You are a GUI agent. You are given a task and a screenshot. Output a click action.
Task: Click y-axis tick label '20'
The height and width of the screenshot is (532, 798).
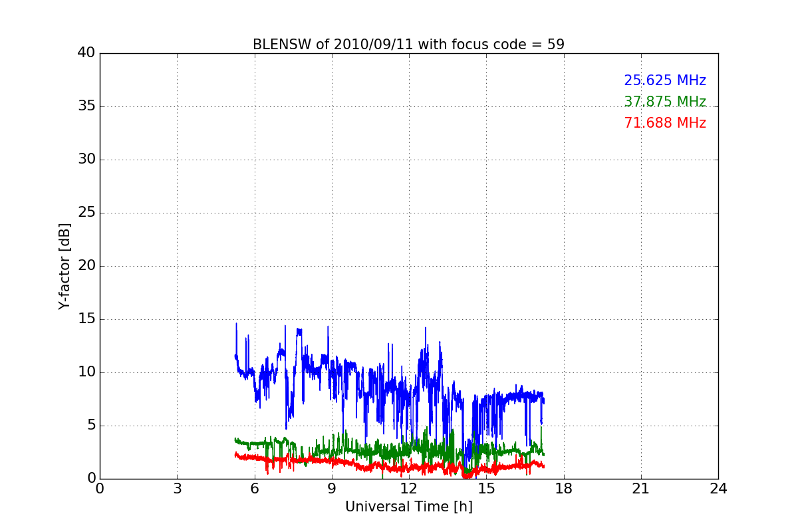[x=86, y=266]
